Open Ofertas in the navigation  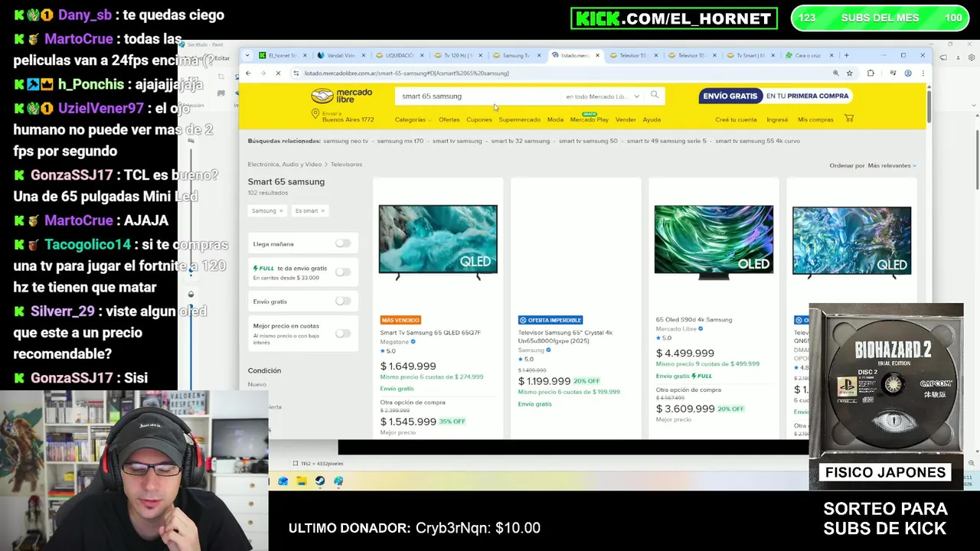449,119
